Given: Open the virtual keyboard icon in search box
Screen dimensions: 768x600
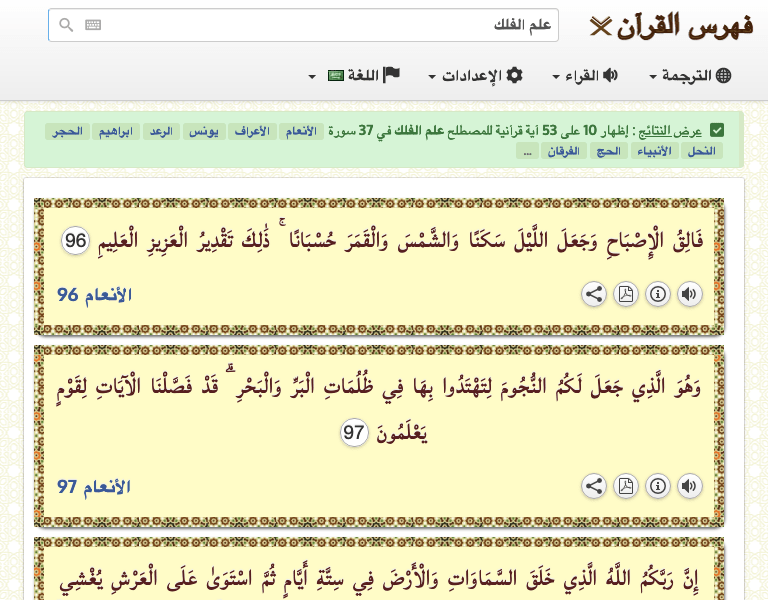Looking at the screenshot, I should pyautogui.click(x=93, y=25).
